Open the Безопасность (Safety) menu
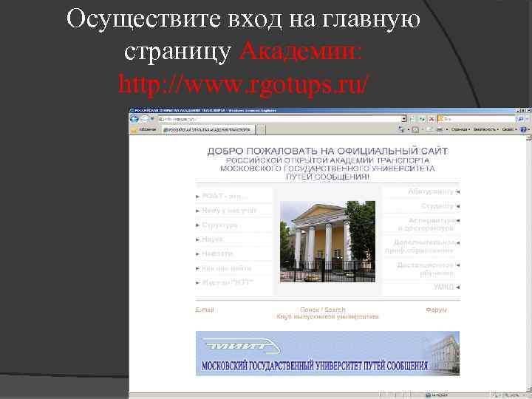This screenshot has width=532, height=399. 485,129
